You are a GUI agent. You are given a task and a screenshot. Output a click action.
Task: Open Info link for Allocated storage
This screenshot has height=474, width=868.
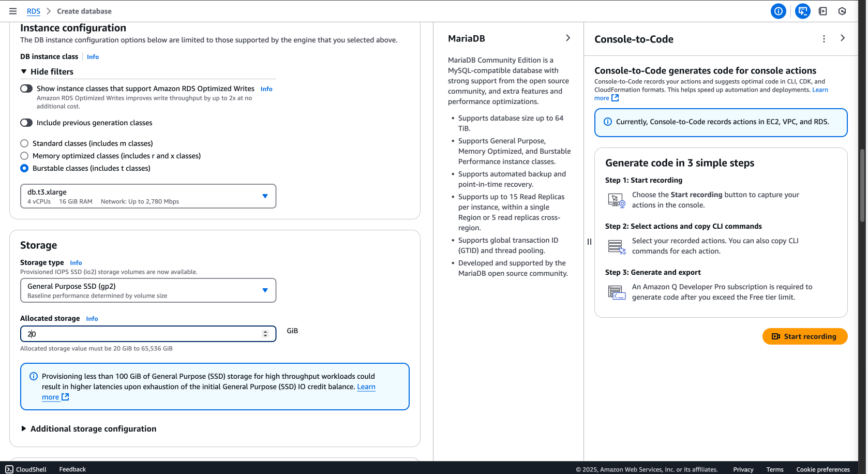(92, 319)
